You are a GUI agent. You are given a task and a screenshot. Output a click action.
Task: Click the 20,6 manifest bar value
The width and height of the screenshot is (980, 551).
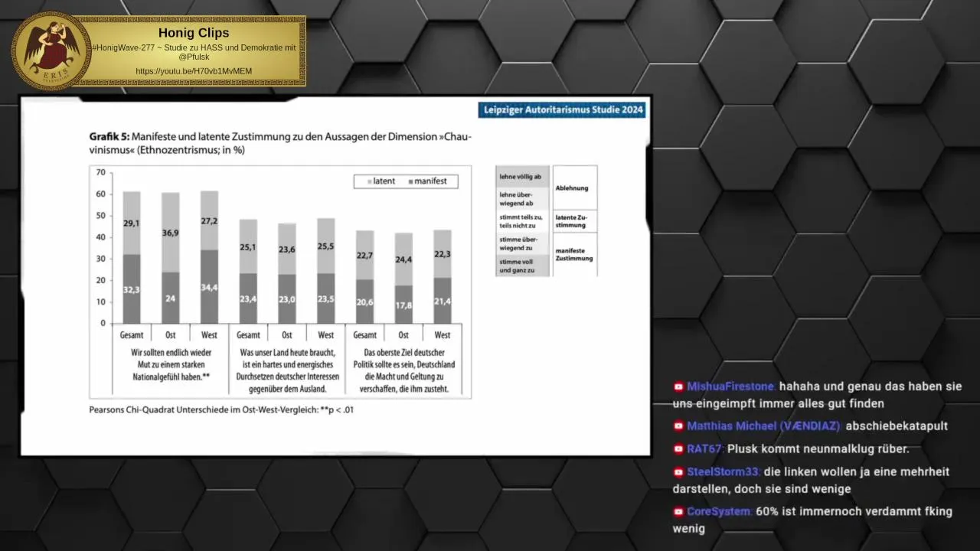click(364, 302)
